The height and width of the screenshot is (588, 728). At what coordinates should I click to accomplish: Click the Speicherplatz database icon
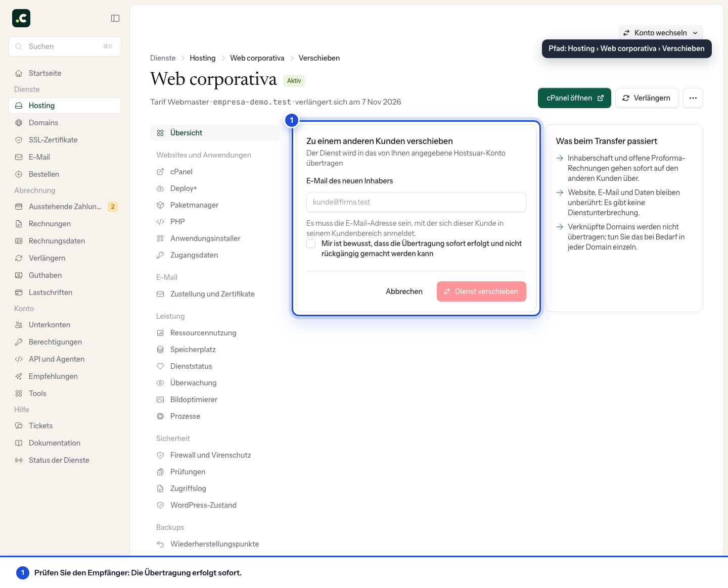tap(160, 350)
